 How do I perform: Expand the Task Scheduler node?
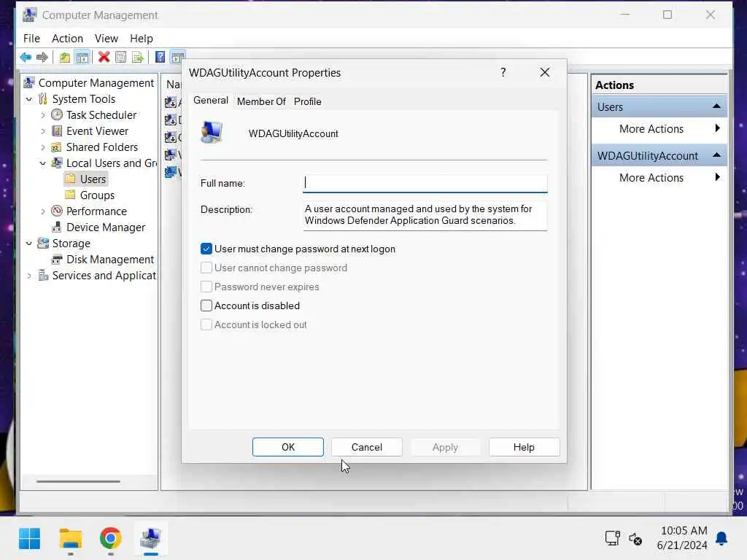(x=43, y=115)
